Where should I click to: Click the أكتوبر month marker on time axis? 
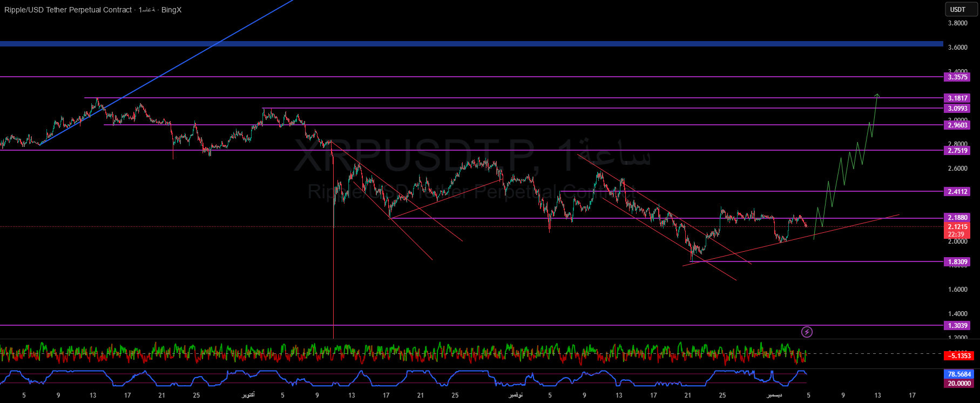click(248, 395)
